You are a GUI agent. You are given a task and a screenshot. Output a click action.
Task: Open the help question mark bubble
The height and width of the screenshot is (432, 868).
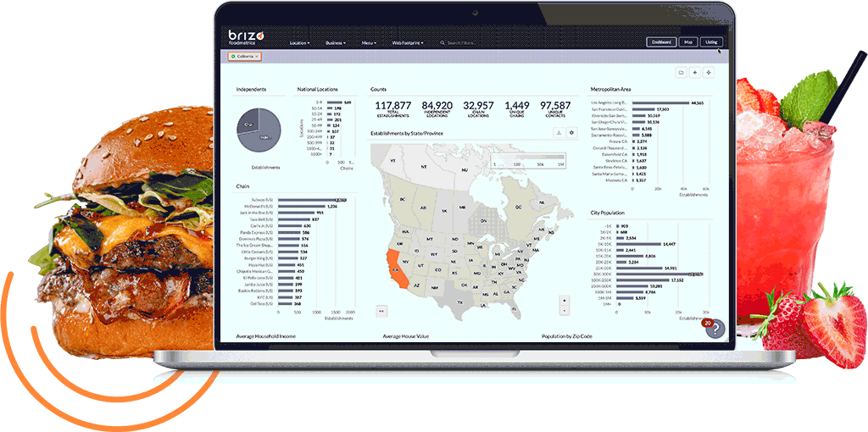pos(715,329)
